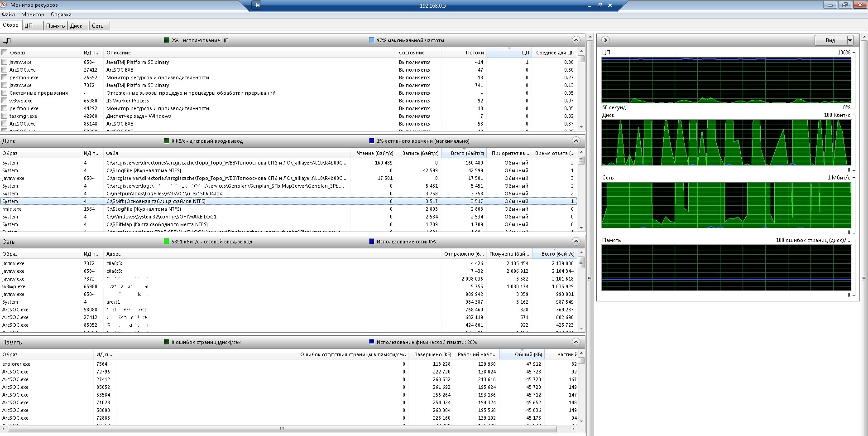Viewport: 868px width, 436px height.
Task: Click the Вид button
Action: click(x=830, y=40)
